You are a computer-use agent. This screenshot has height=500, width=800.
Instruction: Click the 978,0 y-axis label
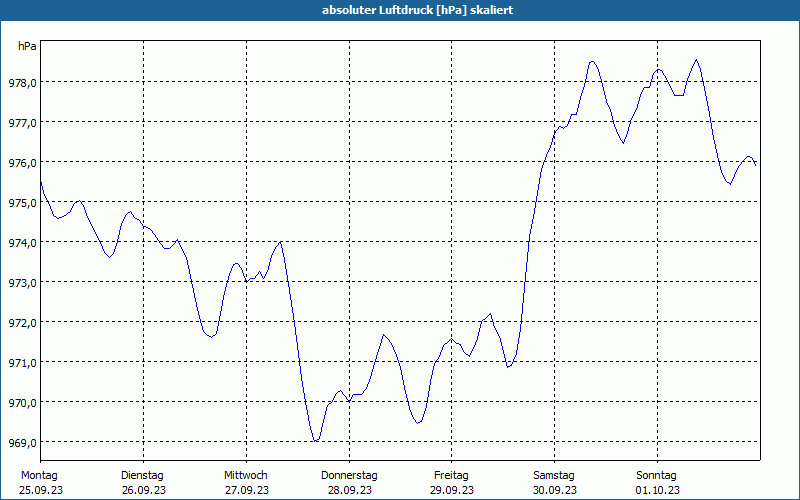tap(22, 83)
